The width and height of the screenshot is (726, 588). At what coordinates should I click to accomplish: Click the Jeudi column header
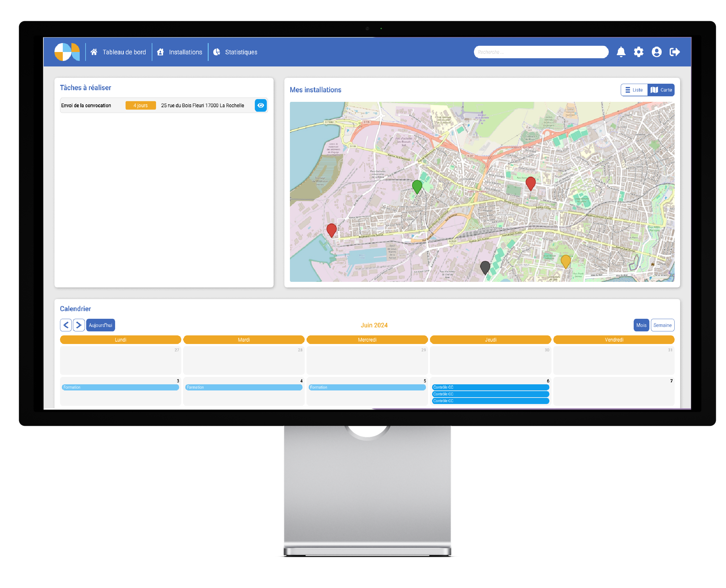point(490,339)
